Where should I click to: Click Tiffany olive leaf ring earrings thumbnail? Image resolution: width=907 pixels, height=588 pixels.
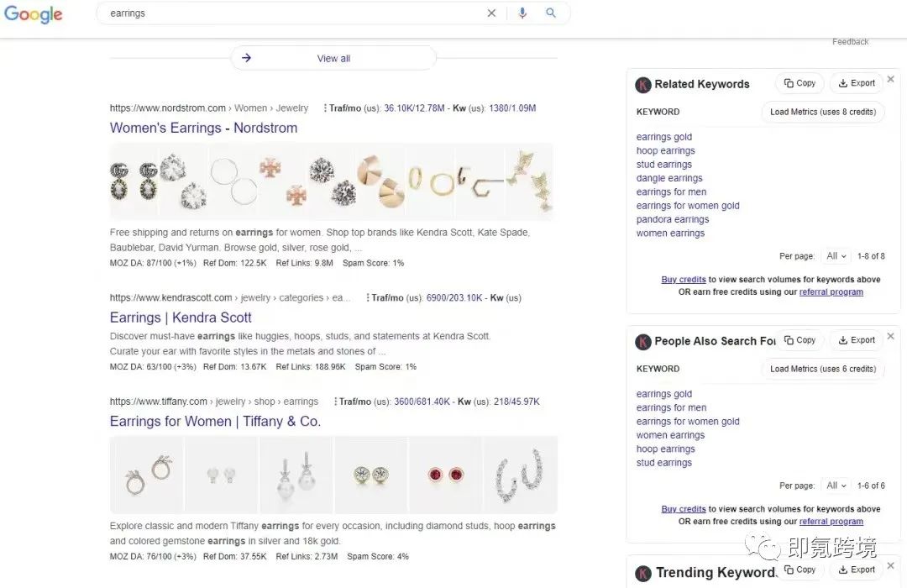click(x=146, y=475)
